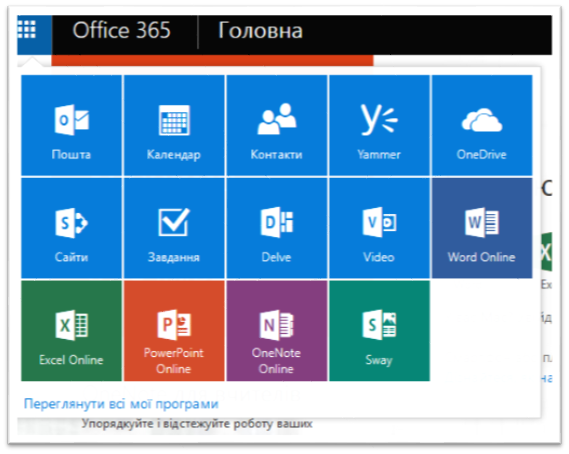Screen dimensions: 569x454
Task: Open the Word Online tile
Action: coord(482,228)
